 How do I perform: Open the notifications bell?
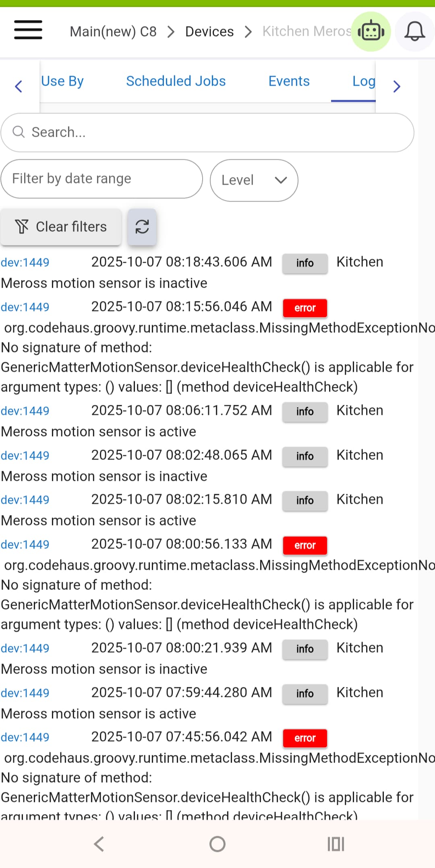pyautogui.click(x=414, y=31)
